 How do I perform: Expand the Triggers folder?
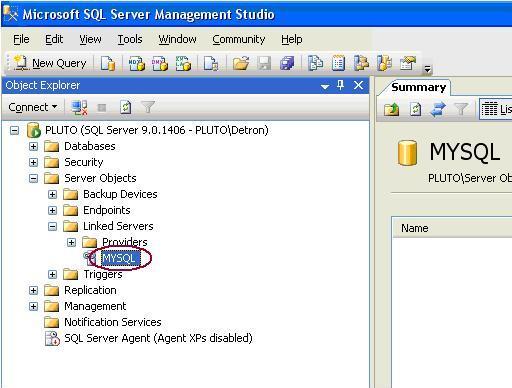(x=52, y=274)
